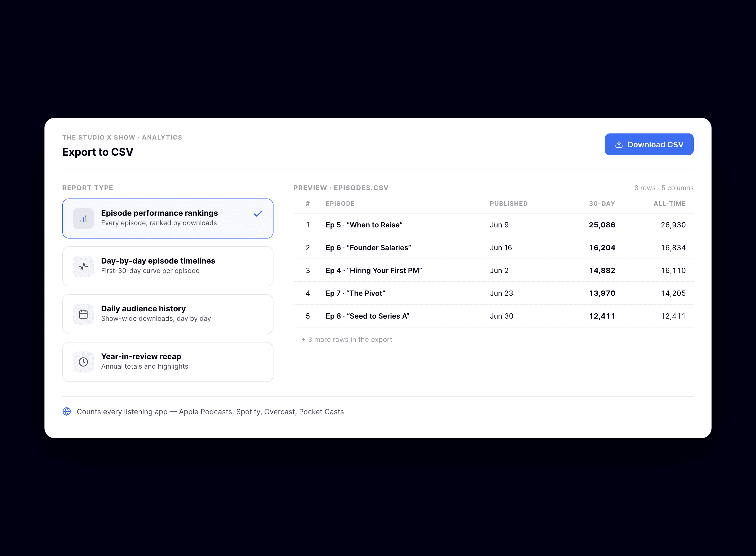Click the published date Jun 30
756x556 pixels.
pyautogui.click(x=502, y=316)
